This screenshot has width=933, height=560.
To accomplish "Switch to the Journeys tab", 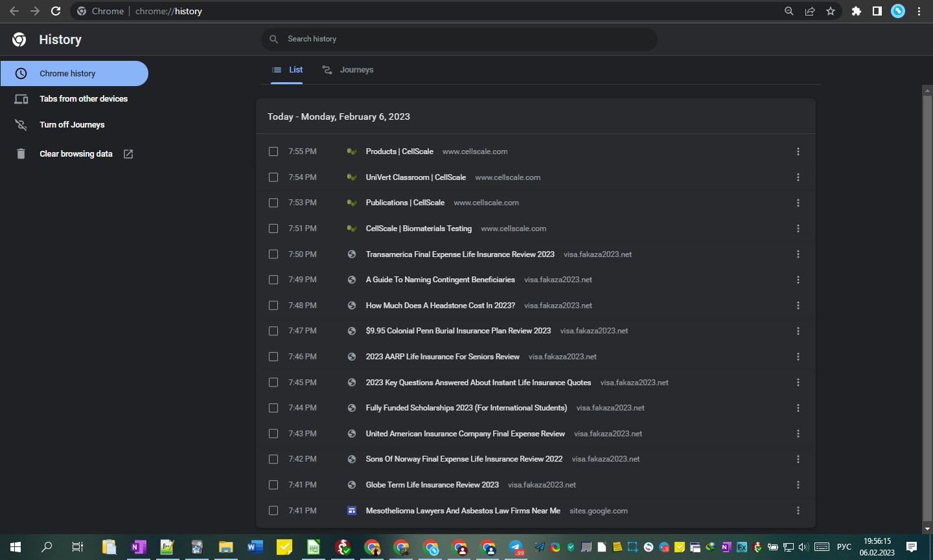I will click(348, 70).
